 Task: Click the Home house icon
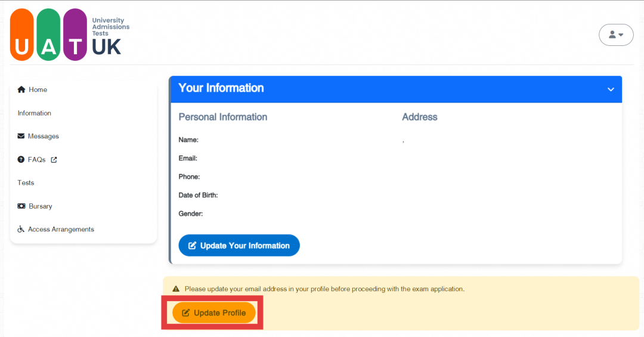click(x=21, y=89)
